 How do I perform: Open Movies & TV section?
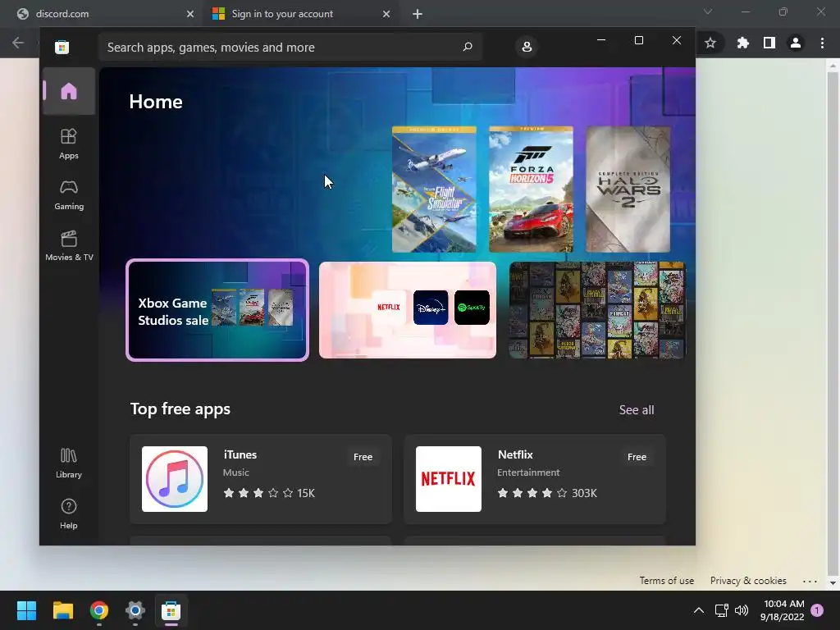[69, 246]
